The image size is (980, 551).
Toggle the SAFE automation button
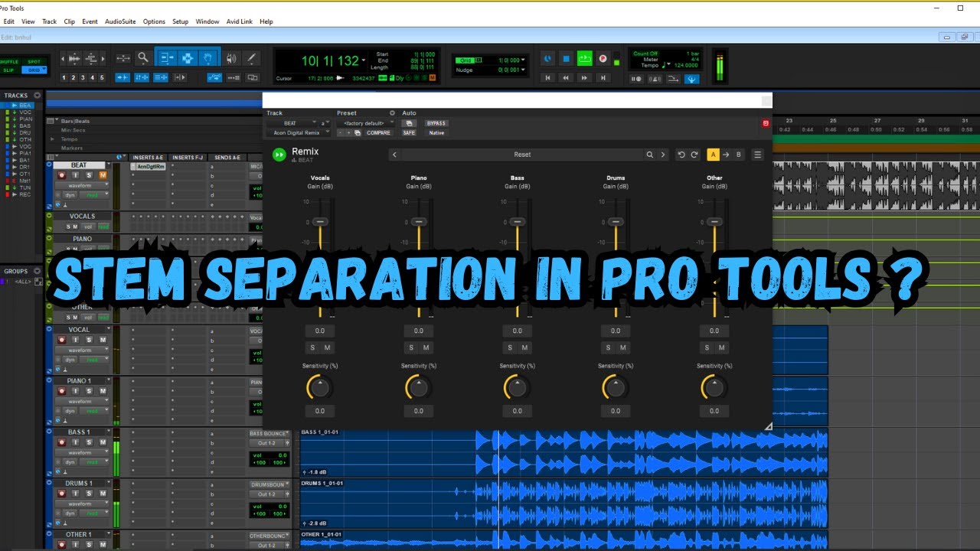[x=409, y=132]
